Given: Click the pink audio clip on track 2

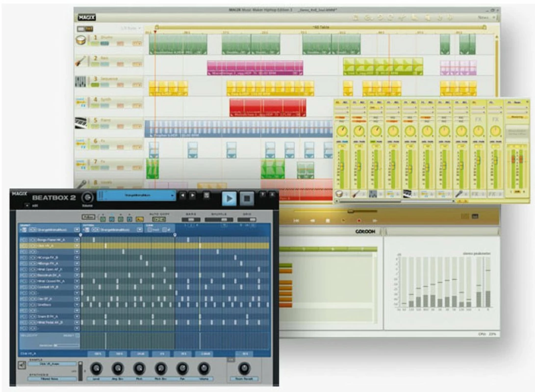Looking at the screenshot, I should tap(255, 68).
